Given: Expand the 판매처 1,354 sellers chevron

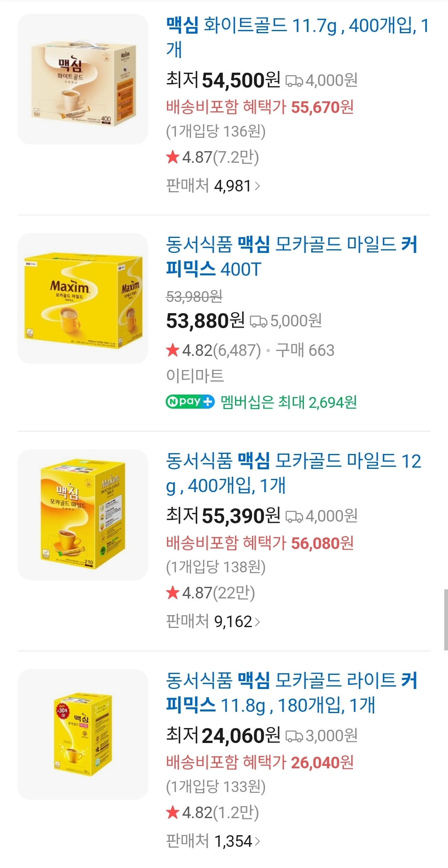Looking at the screenshot, I should [x=257, y=841].
